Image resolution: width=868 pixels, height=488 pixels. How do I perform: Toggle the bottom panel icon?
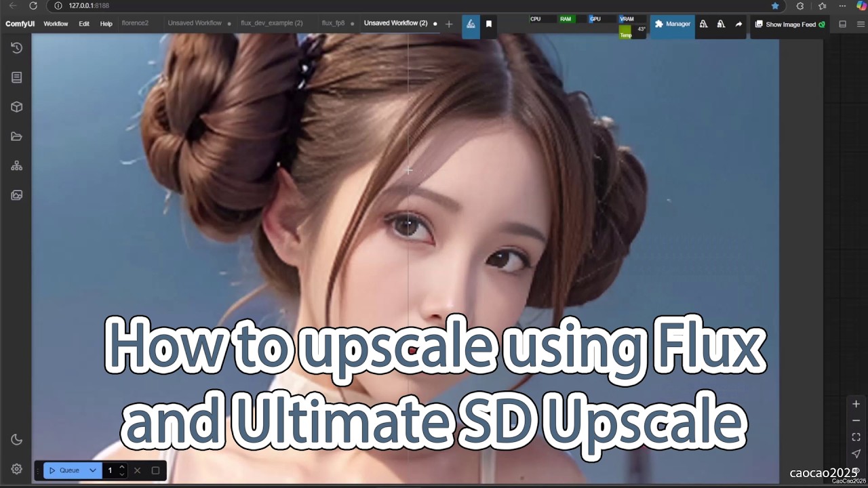(843, 24)
